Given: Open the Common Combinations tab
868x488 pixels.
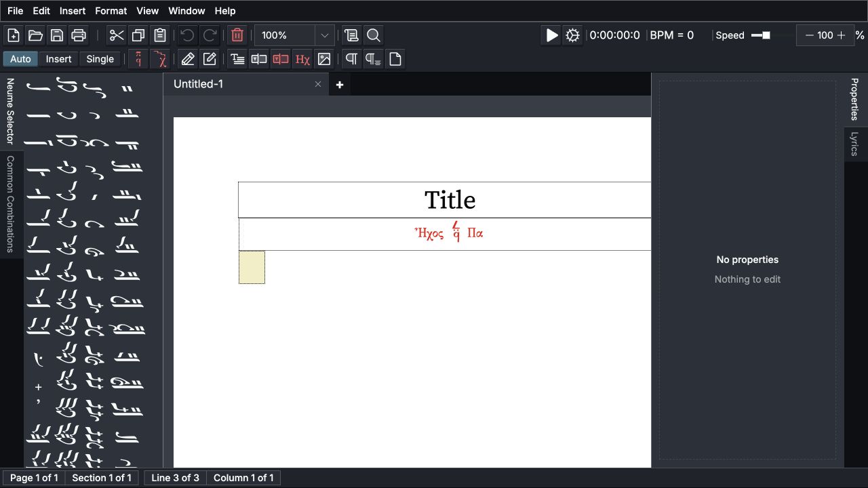Looking at the screenshot, I should 10,204.
